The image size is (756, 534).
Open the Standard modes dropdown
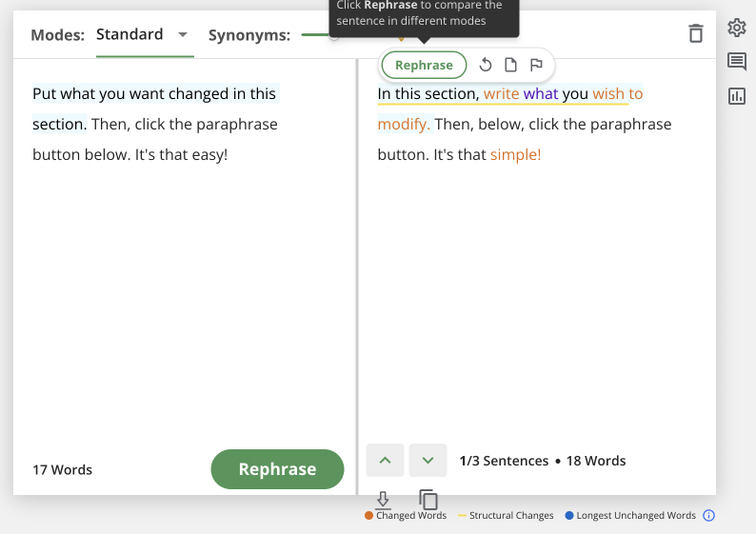point(144,34)
